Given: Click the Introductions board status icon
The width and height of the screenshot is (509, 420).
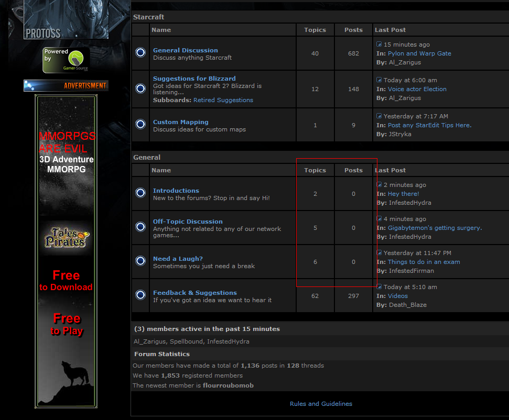Looking at the screenshot, I should click(x=140, y=193).
